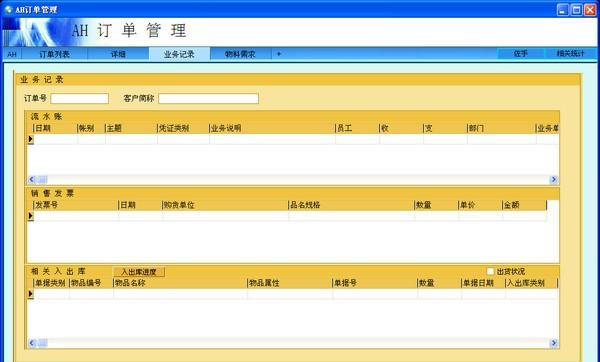600x362 pixels.
Task: Focus the 客户简称 input field
Action: [x=209, y=98]
